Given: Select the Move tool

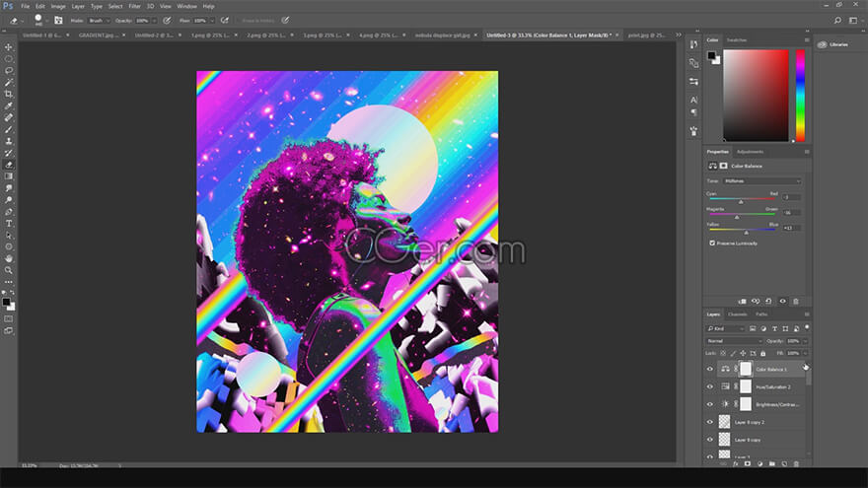Looking at the screenshot, I should pos(8,47).
